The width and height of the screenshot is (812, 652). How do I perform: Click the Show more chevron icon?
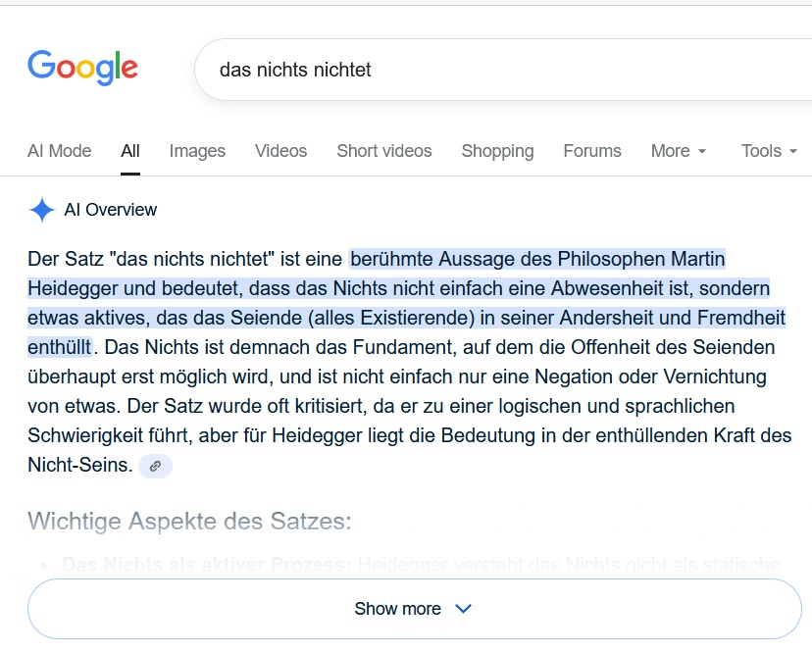tap(464, 609)
